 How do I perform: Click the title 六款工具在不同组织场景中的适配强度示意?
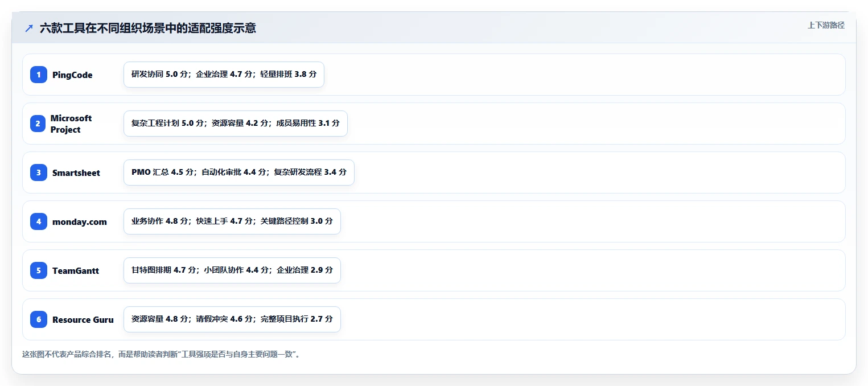[x=148, y=28]
